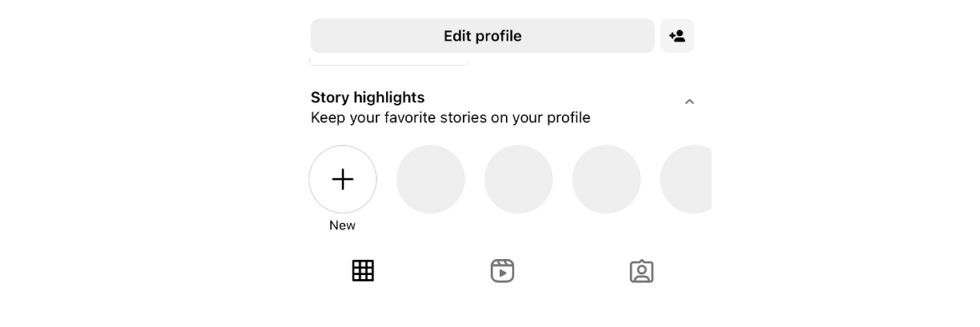Tap the plus icon to add highlight
Image resolution: width=980 pixels, height=327 pixels.
point(343,179)
